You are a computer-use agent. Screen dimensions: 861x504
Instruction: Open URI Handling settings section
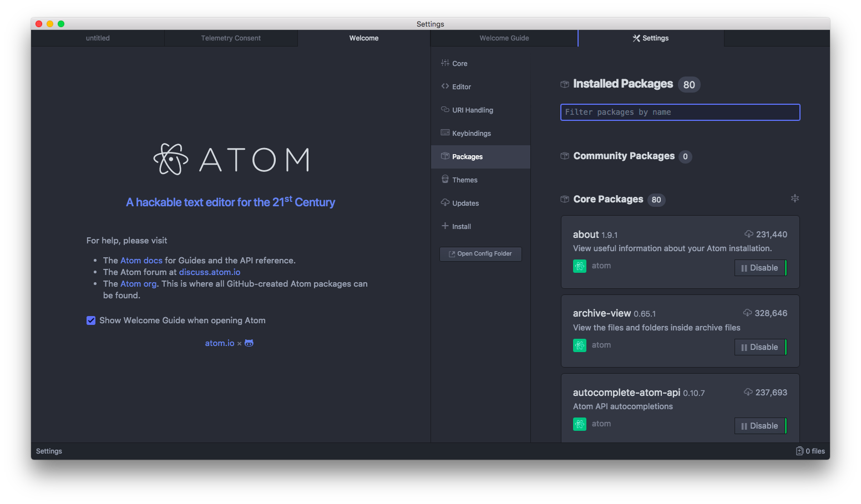(x=480, y=110)
